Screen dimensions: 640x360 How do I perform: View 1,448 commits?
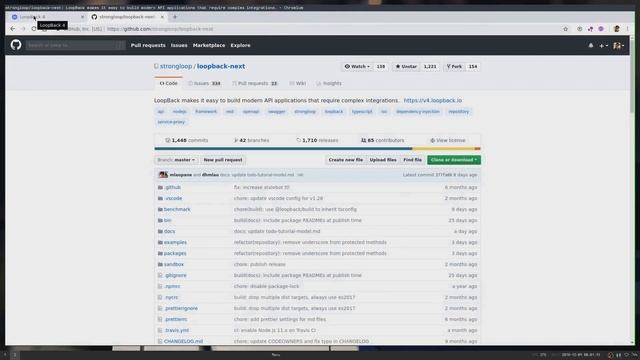point(187,140)
